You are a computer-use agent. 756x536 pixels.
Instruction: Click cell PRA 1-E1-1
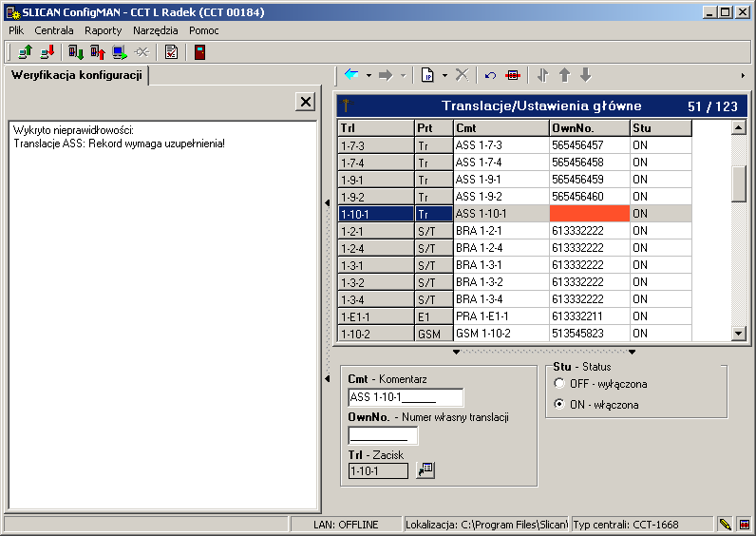coord(501,316)
